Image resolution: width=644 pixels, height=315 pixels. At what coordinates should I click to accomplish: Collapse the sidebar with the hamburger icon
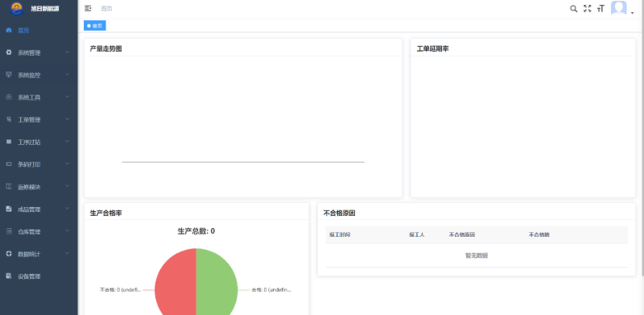click(x=88, y=8)
